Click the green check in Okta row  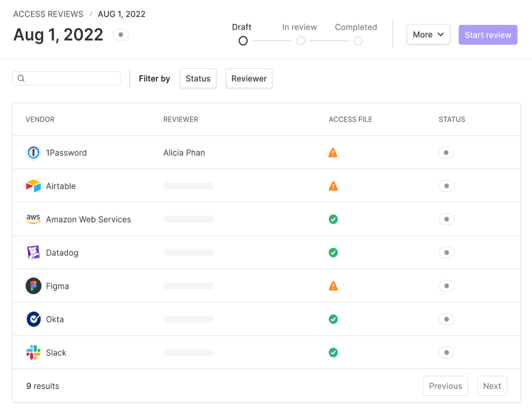point(333,319)
